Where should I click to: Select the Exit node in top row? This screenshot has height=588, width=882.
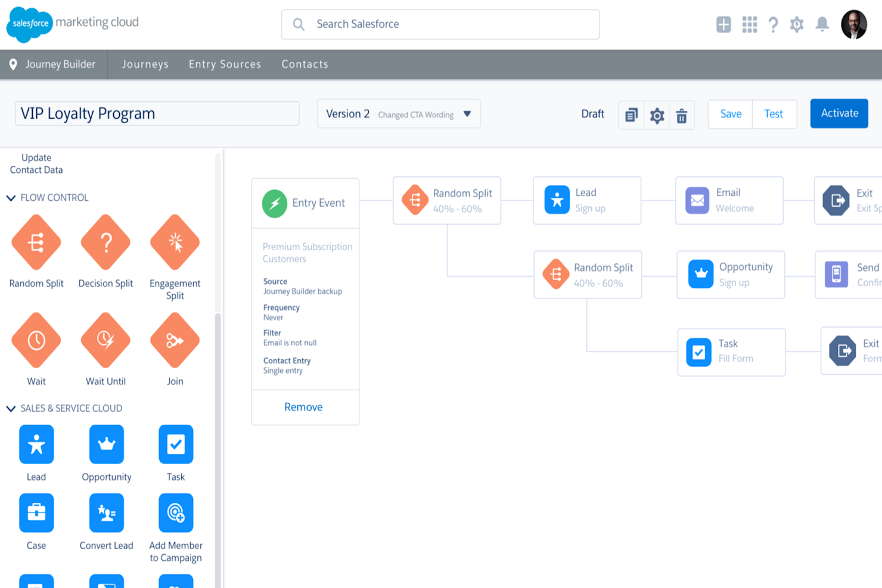(848, 200)
